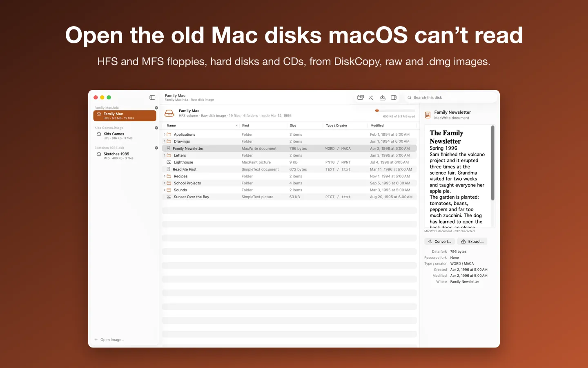The image size is (588, 368).
Task: Sort the file list by Kind column
Action: click(263, 126)
